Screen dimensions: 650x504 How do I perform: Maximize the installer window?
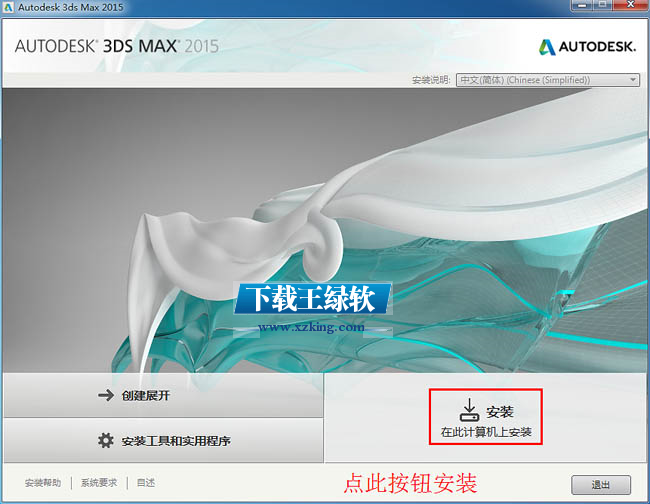602,5
